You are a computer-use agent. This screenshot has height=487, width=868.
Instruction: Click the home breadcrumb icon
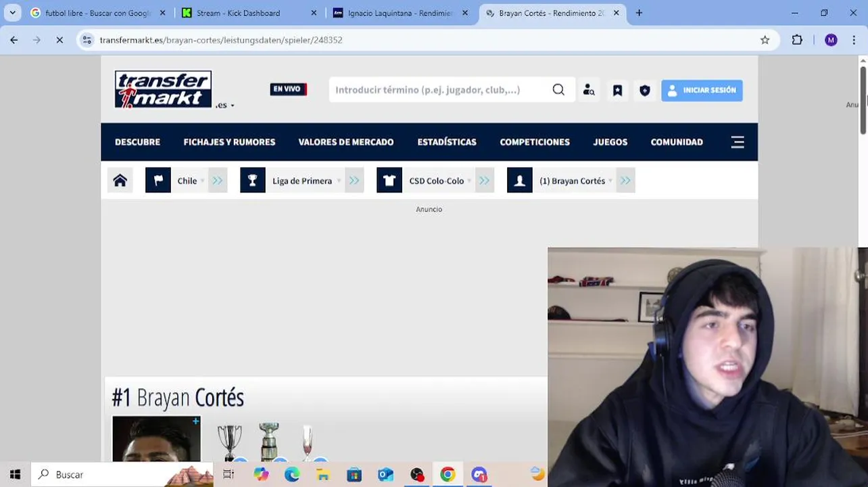(120, 181)
